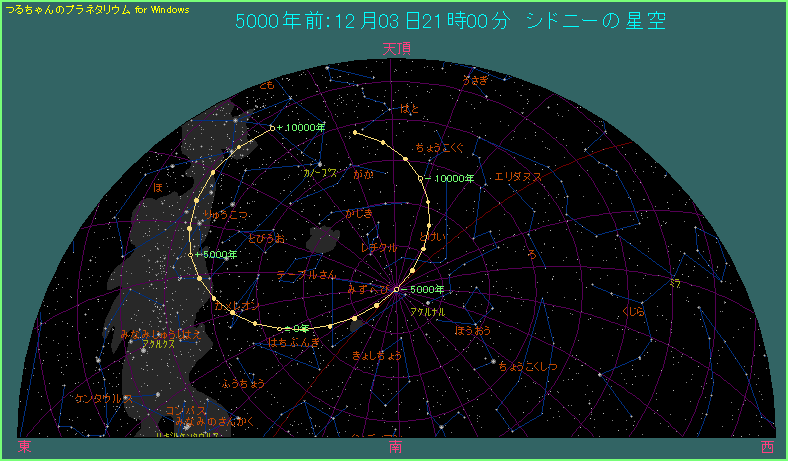The image size is (788, 461).
Task: Click the テーブルさん constellation label
Action: [x=306, y=274]
